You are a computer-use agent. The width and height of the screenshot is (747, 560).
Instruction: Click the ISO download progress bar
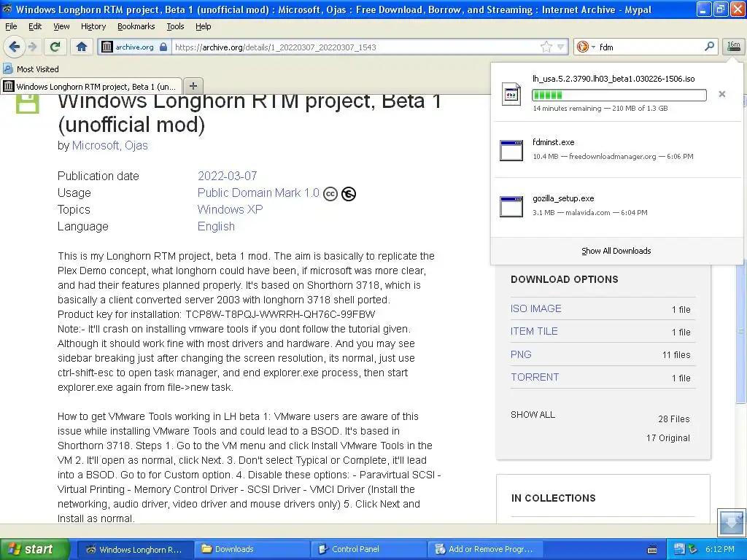619,95
